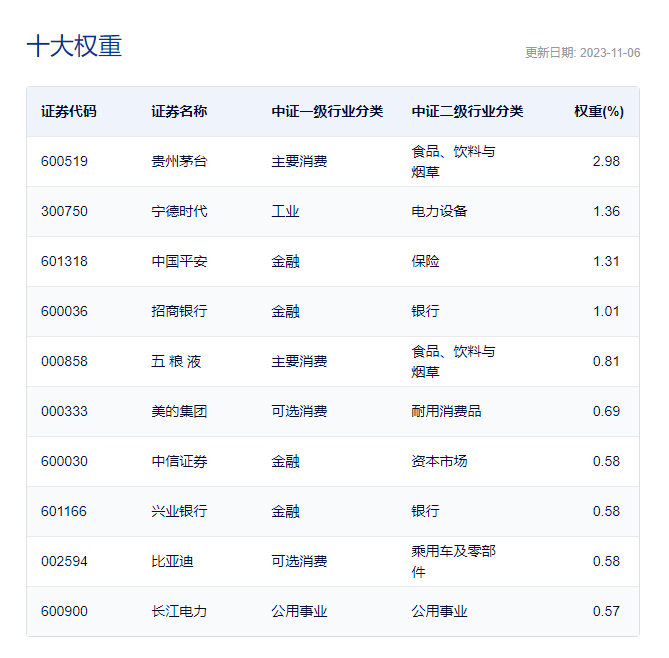Click 可选消费 in the 美的集团 row
The width and height of the screenshot is (669, 658).
(300, 411)
